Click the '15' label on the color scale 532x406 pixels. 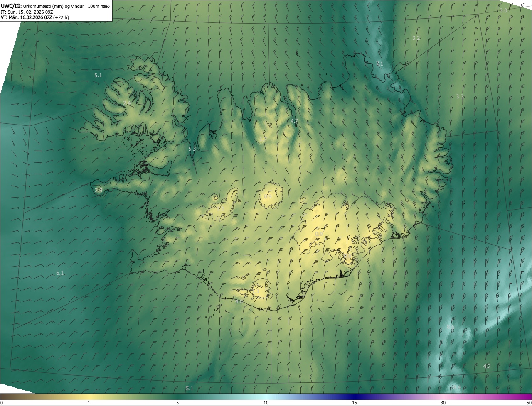(x=355, y=403)
